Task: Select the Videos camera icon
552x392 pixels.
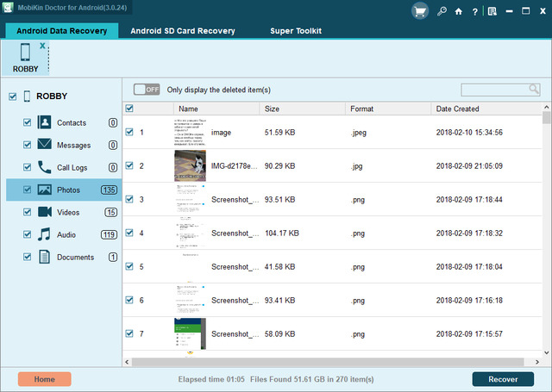Action: point(45,212)
